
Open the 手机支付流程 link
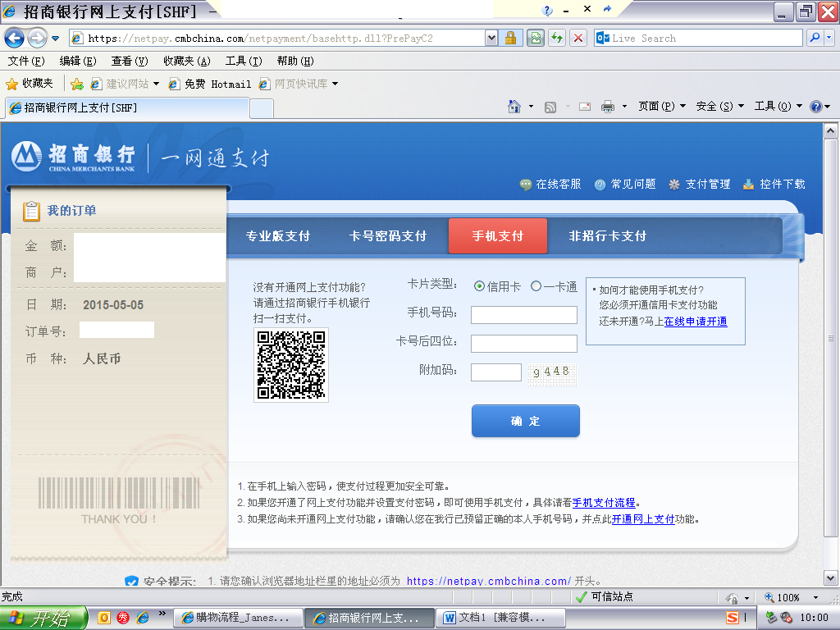pos(604,503)
